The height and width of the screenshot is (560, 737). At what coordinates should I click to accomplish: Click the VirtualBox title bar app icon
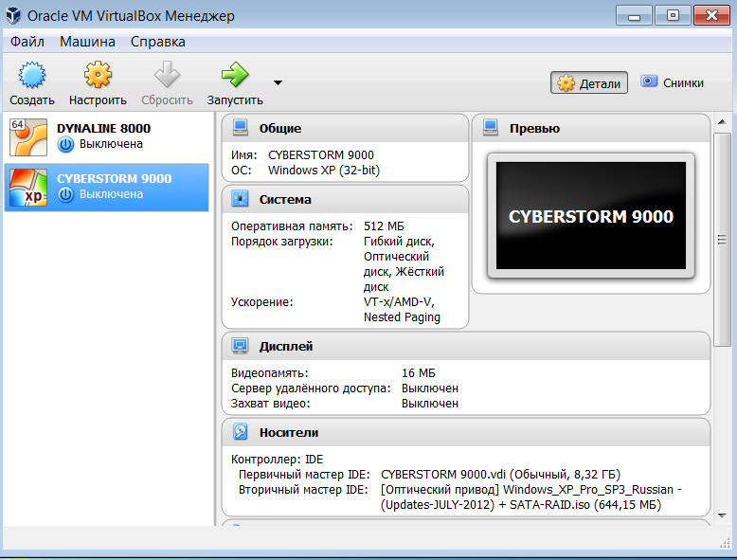tap(13, 15)
